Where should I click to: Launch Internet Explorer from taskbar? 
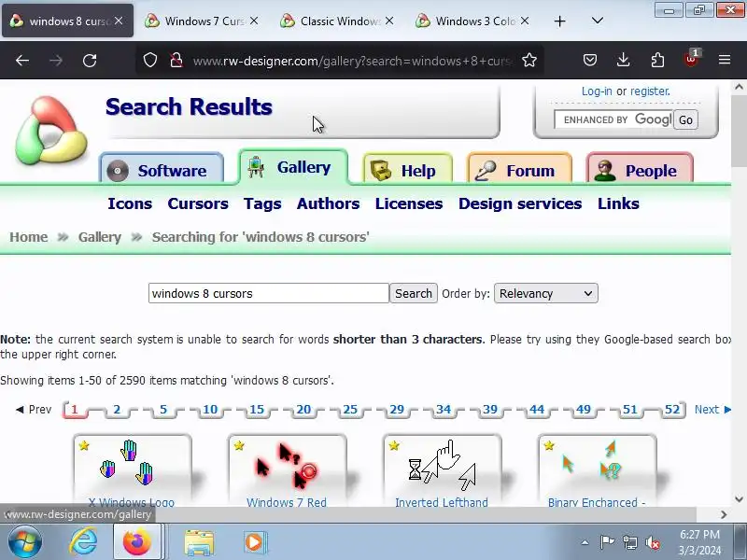(83, 542)
